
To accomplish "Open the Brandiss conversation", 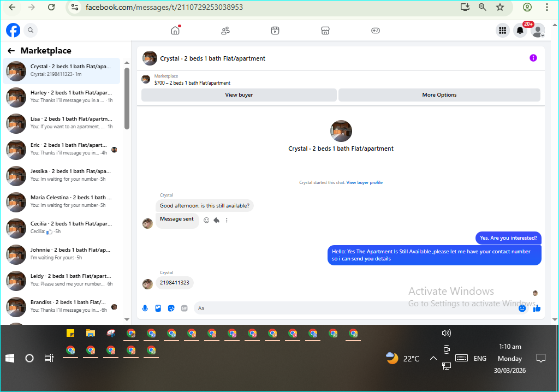I will 62,306.
